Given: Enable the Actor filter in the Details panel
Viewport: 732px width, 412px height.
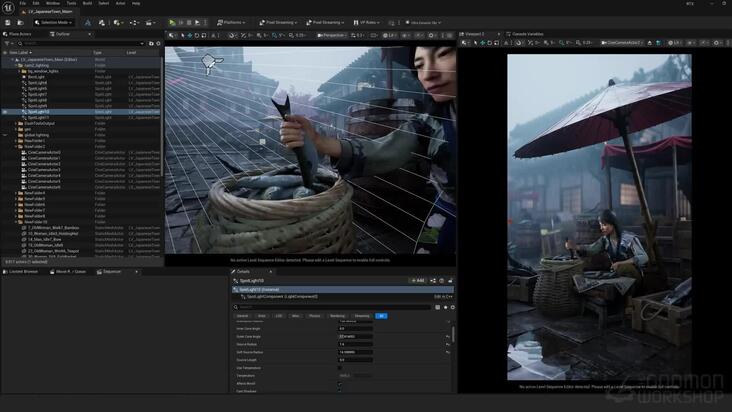Looking at the screenshot, I should click(x=261, y=316).
